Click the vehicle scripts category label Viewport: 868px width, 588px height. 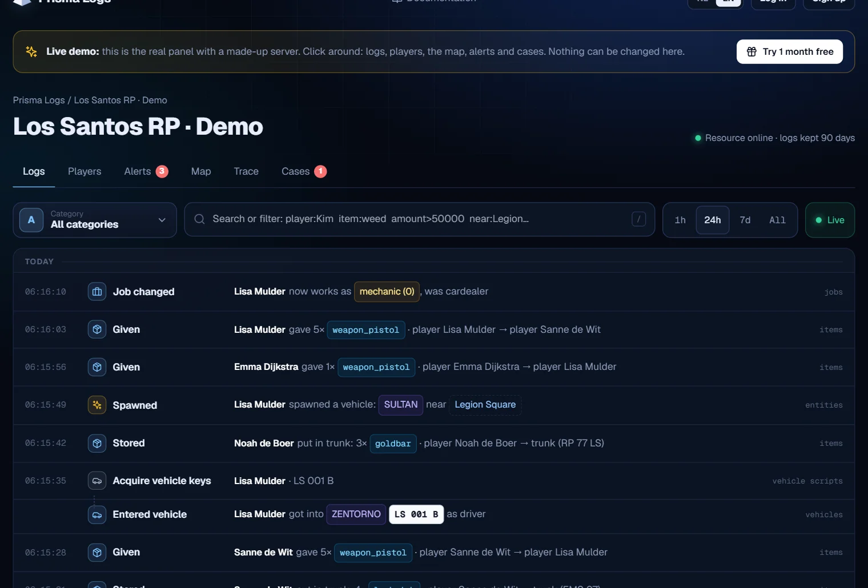pyautogui.click(x=807, y=481)
